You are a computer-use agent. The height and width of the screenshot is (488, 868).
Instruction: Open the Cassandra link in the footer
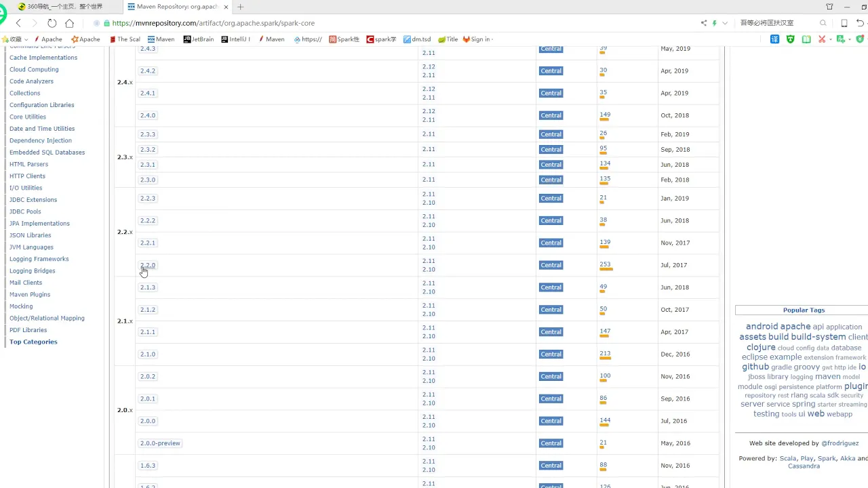pos(804,466)
